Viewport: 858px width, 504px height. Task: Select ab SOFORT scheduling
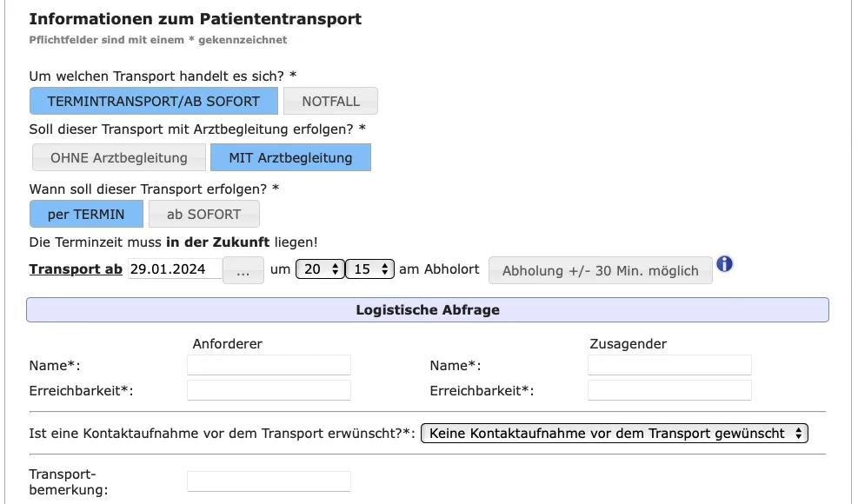tap(203, 215)
